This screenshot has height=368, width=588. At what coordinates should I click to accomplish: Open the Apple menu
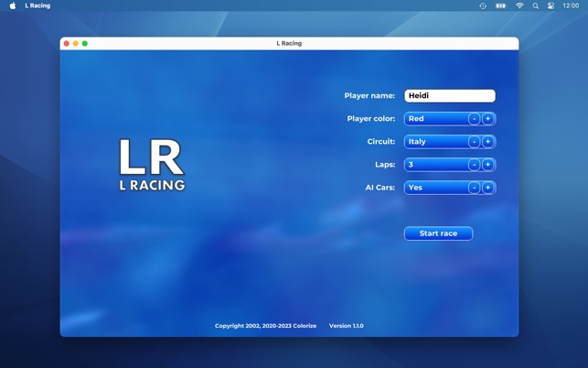[13, 5]
